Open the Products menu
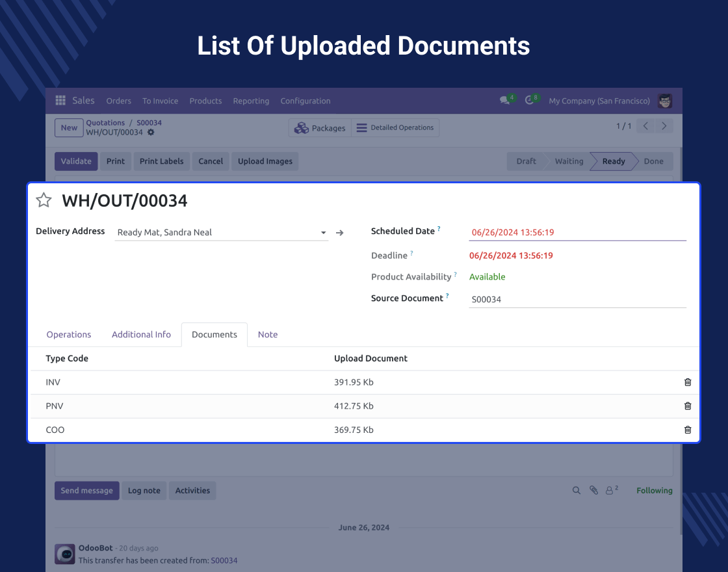The height and width of the screenshot is (572, 728). tap(205, 101)
